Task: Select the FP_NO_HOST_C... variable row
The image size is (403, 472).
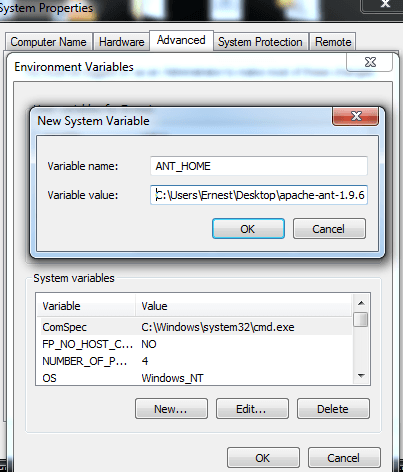Action: tap(194, 344)
